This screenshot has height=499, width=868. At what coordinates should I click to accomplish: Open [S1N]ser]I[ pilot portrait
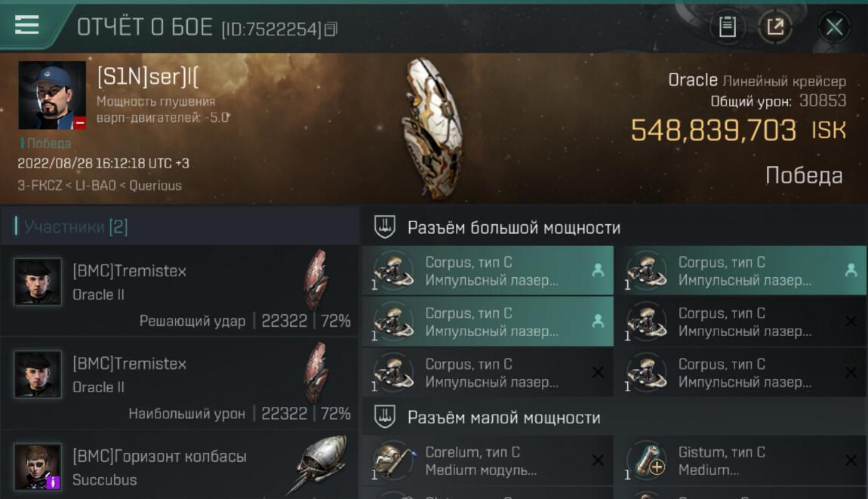point(52,95)
